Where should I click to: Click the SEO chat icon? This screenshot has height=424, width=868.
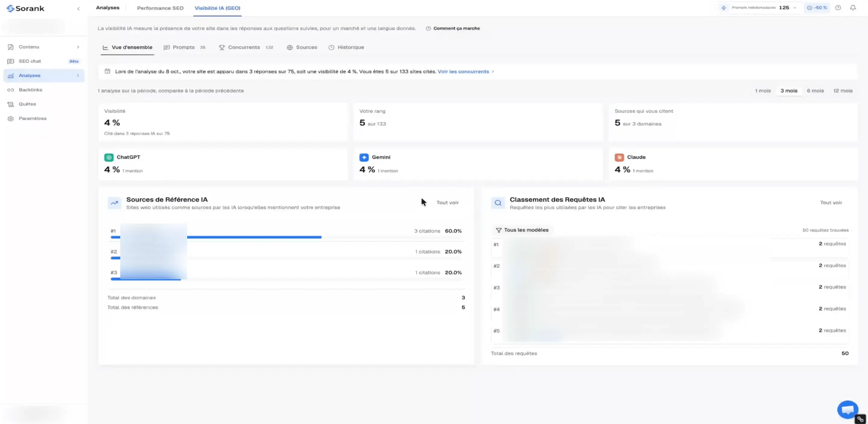point(11,61)
